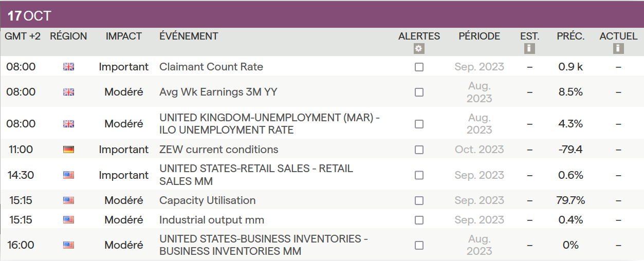Open the alerts settings gear icon

419,49
